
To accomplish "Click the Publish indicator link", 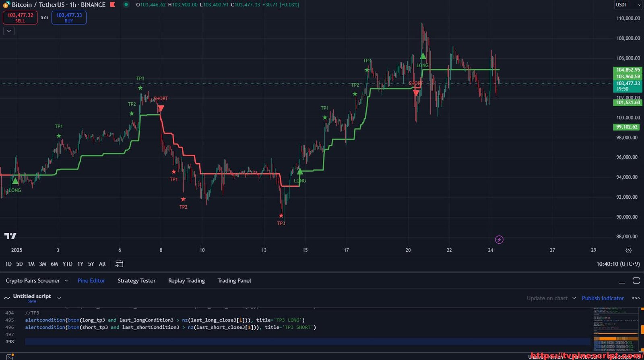I will click(x=603, y=298).
